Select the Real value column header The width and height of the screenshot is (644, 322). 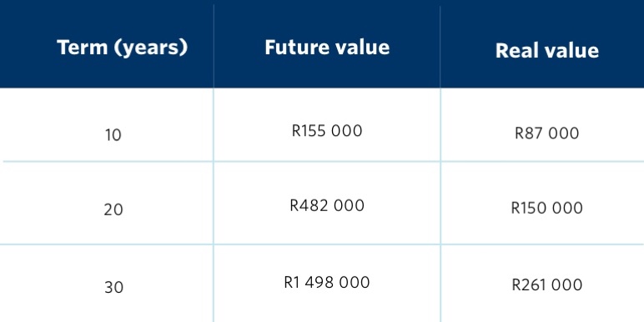pos(547,51)
